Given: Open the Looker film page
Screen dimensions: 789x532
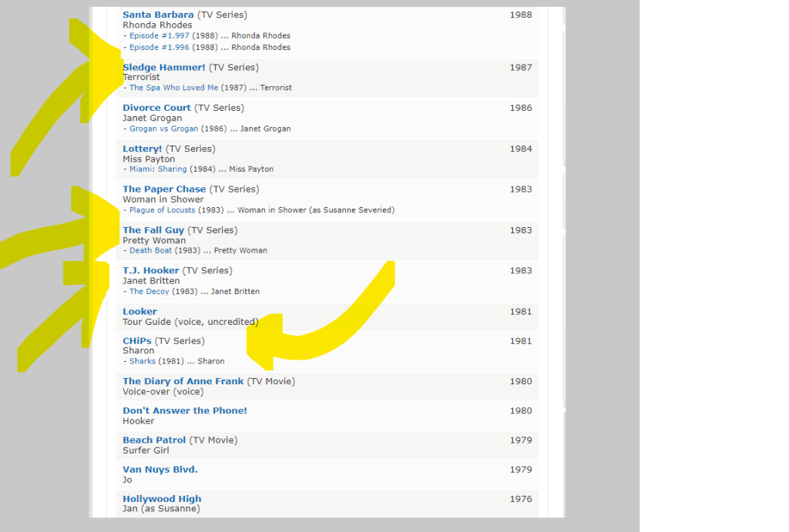Looking at the screenshot, I should click(139, 312).
